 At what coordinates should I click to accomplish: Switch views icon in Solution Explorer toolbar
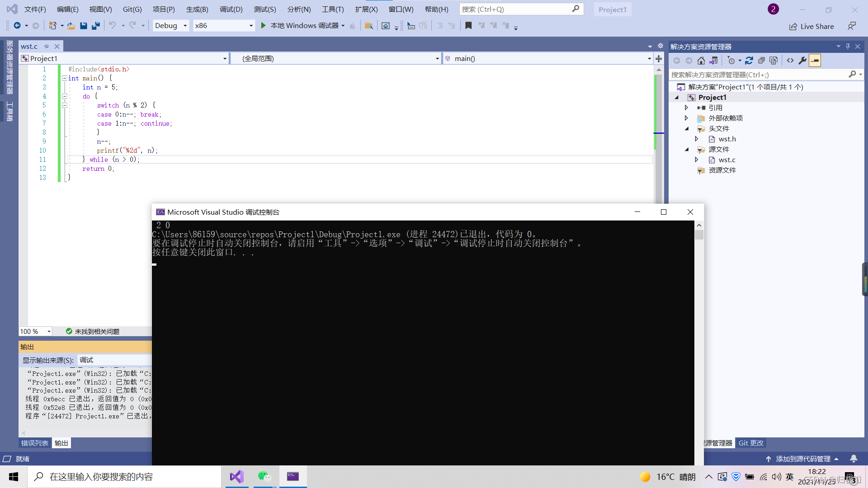713,61
